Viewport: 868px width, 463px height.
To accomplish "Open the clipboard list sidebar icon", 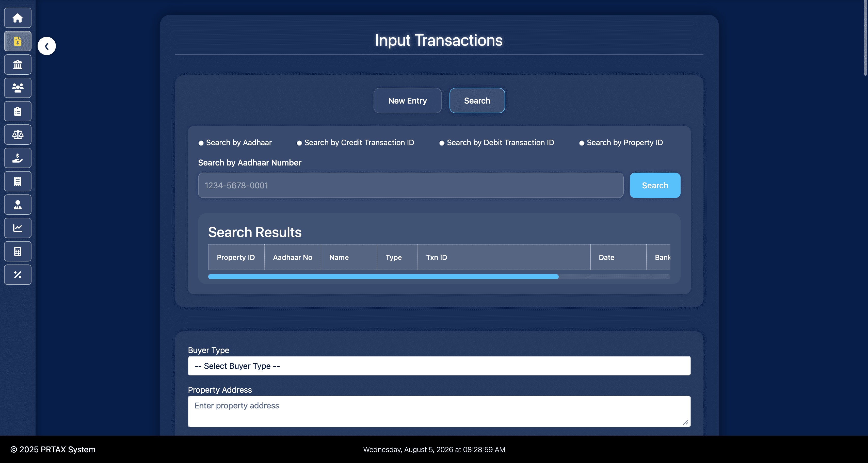I will pos(18,111).
